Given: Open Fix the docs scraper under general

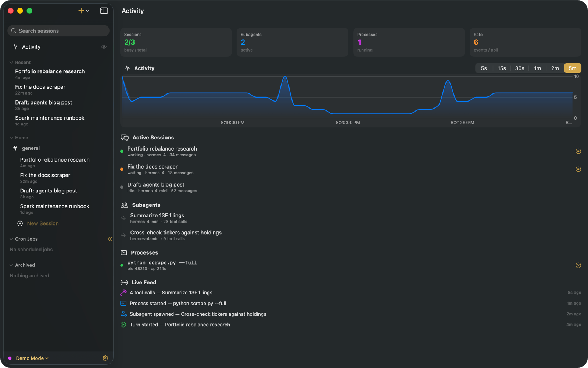Looking at the screenshot, I should point(45,178).
